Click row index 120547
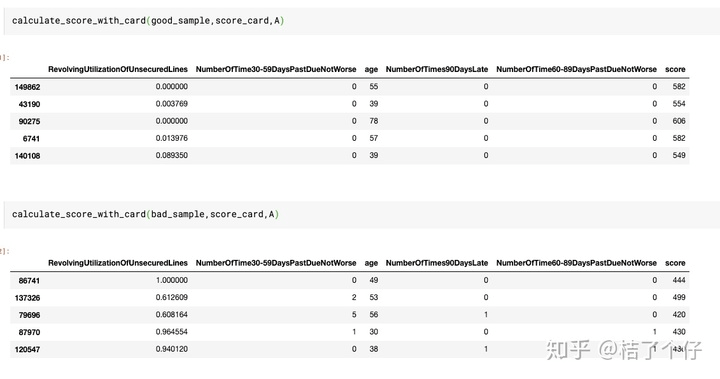 pos(27,350)
